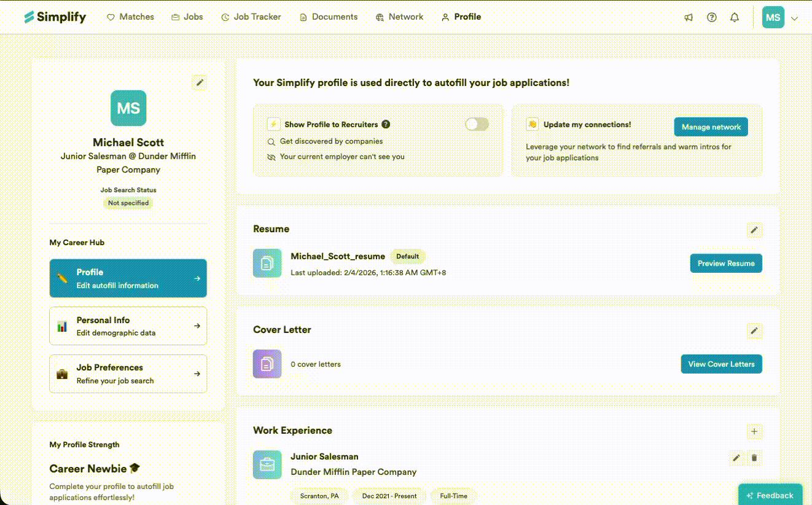Open the notifications bell icon
Image resolution: width=812 pixels, height=505 pixels.
(734, 17)
